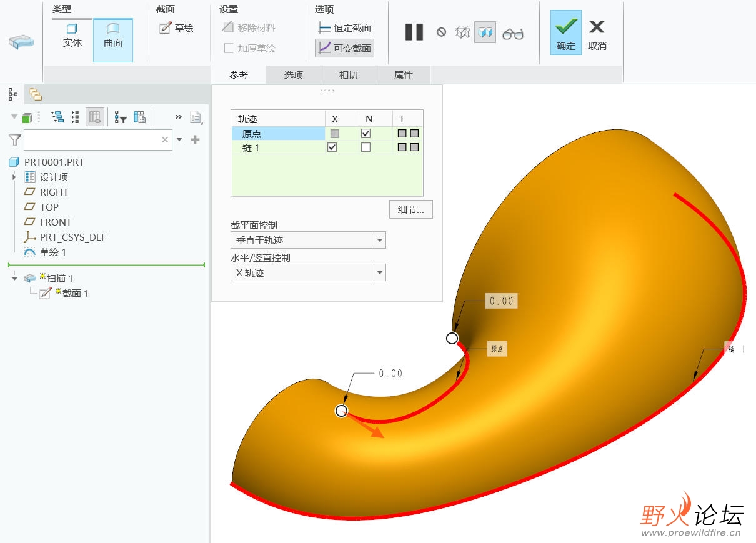This screenshot has height=543, width=756.
Task: Select the no-preview circle-slash icon
Action: [441, 32]
